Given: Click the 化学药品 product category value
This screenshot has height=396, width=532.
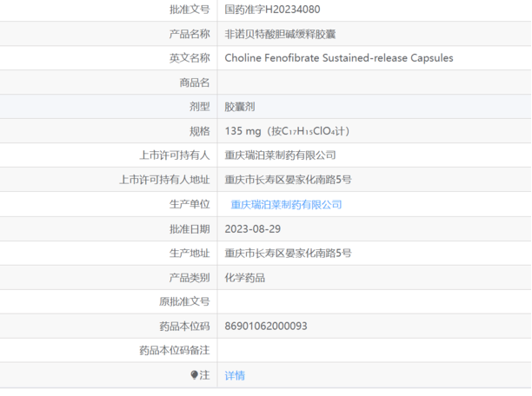Looking at the screenshot, I should click(245, 278).
